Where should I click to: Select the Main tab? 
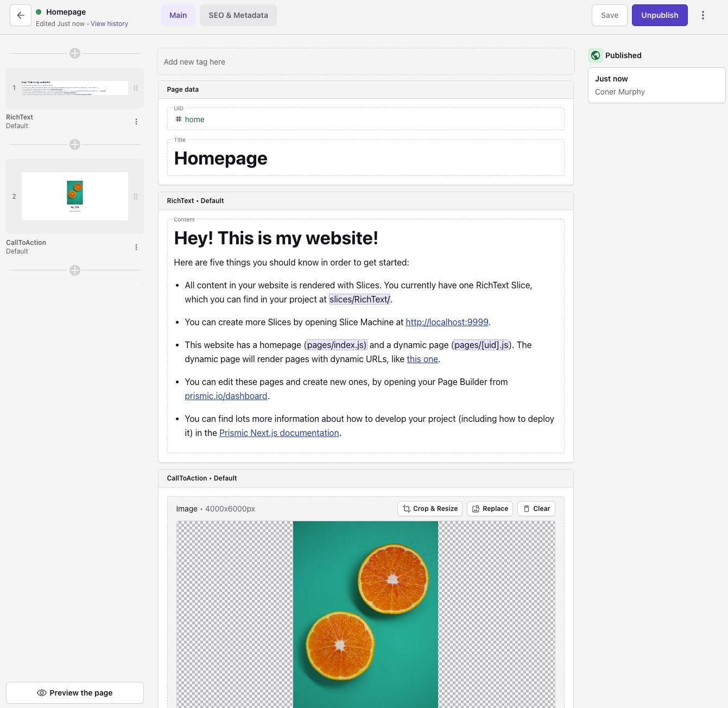[178, 15]
